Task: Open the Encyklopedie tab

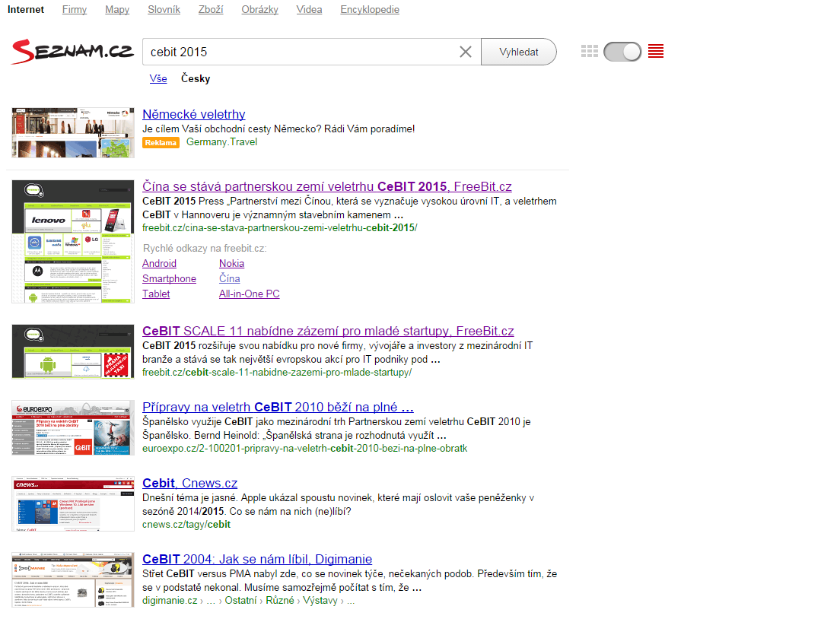Action: (370, 10)
